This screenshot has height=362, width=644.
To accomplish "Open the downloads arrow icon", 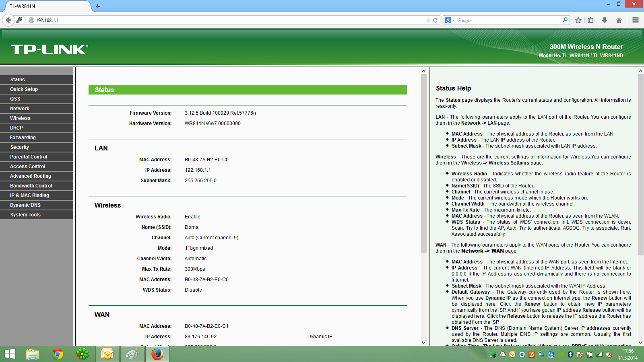I will 605,20.
